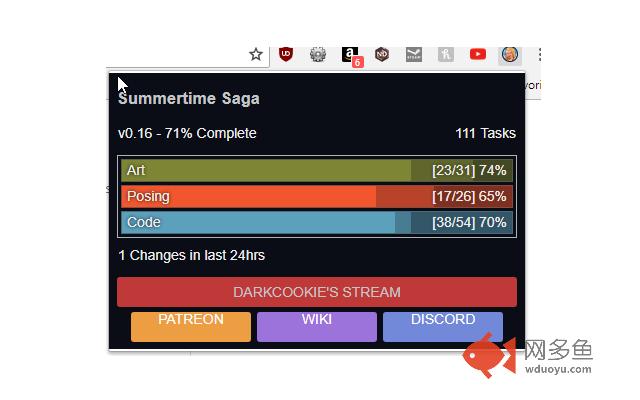Open DarkCookie's Stream button
The image size is (640, 400).
pos(317,292)
